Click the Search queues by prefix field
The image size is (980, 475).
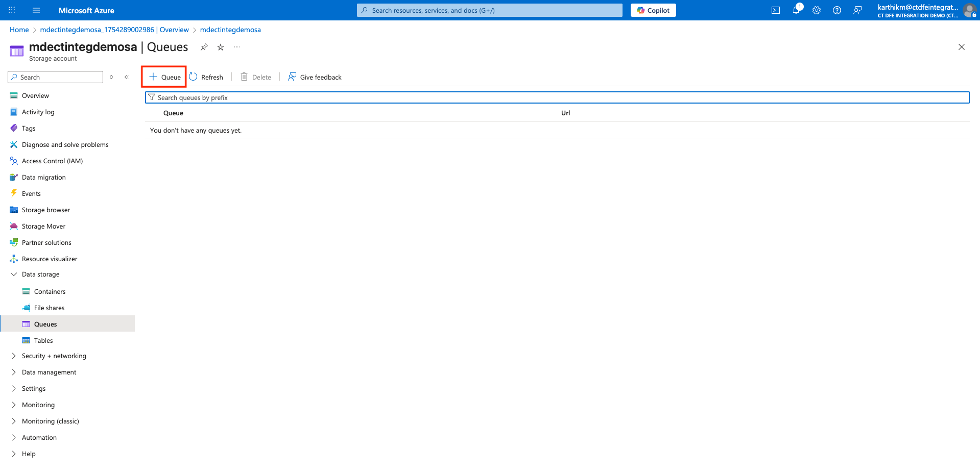pyautogui.click(x=557, y=97)
